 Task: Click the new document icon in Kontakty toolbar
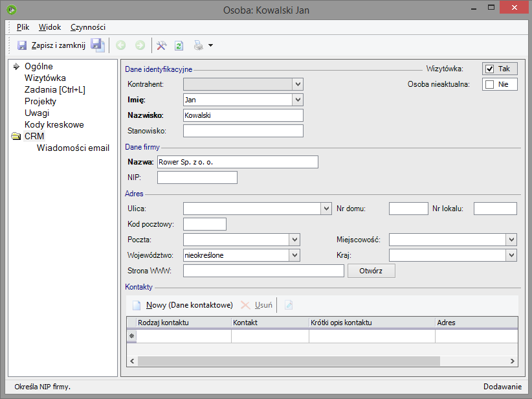pos(137,305)
